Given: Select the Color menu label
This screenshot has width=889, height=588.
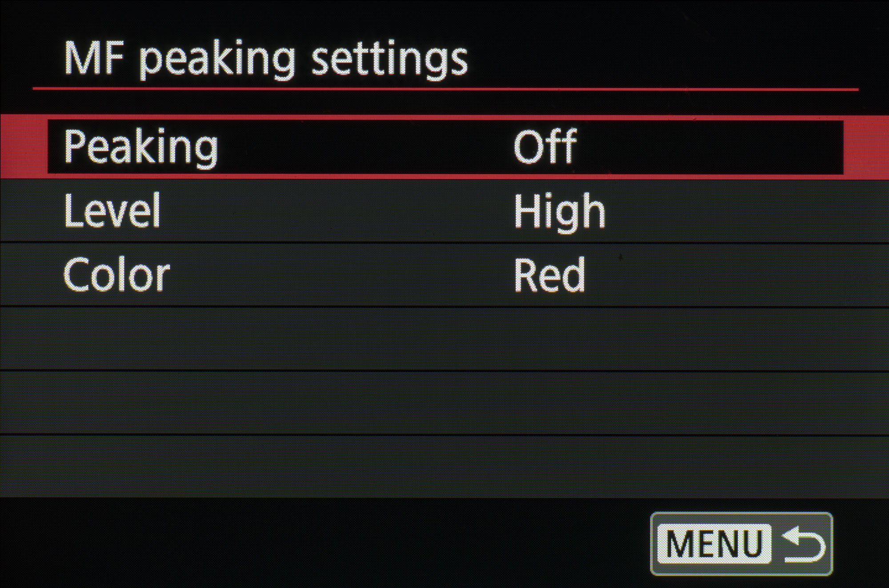Looking at the screenshot, I should [116, 275].
